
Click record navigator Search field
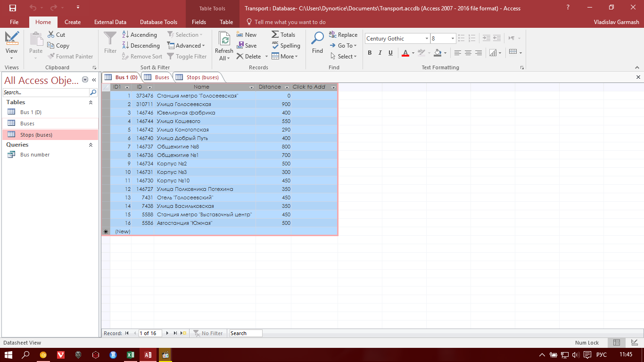(x=246, y=333)
